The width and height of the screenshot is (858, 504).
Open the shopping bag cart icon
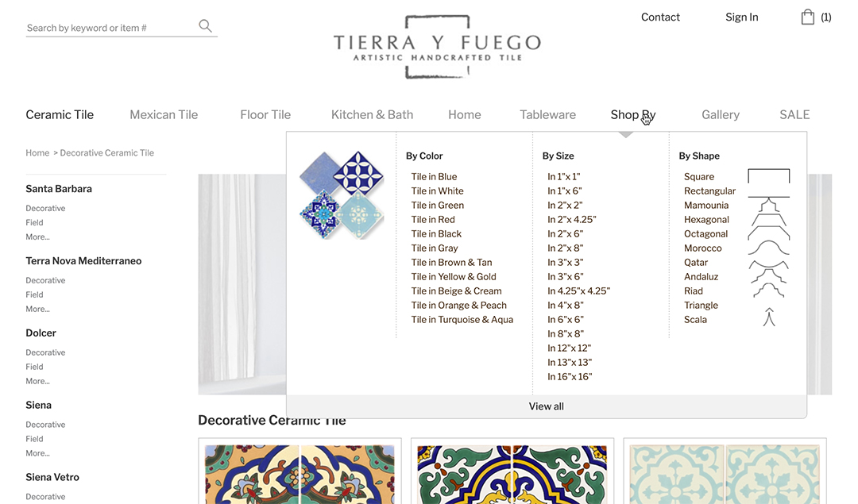(808, 17)
